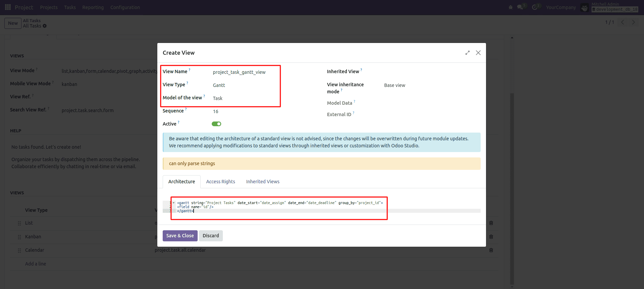644x289 pixels.
Task: Click project.task.all.calendar cell
Action: pos(180,250)
